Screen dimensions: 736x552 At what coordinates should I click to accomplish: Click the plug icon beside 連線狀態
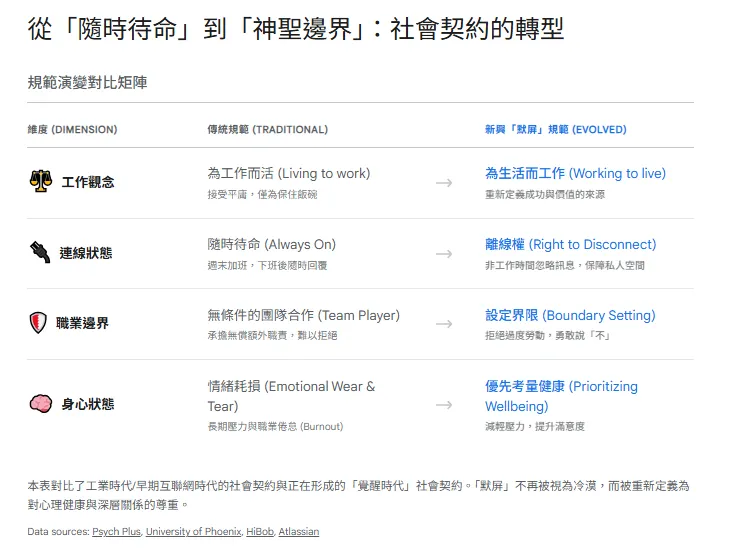tap(40, 253)
